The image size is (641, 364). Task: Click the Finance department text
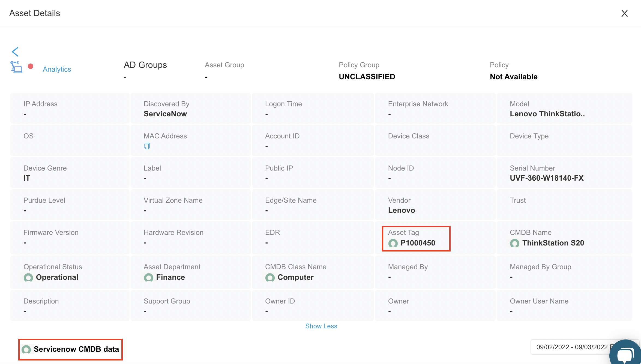tap(170, 277)
